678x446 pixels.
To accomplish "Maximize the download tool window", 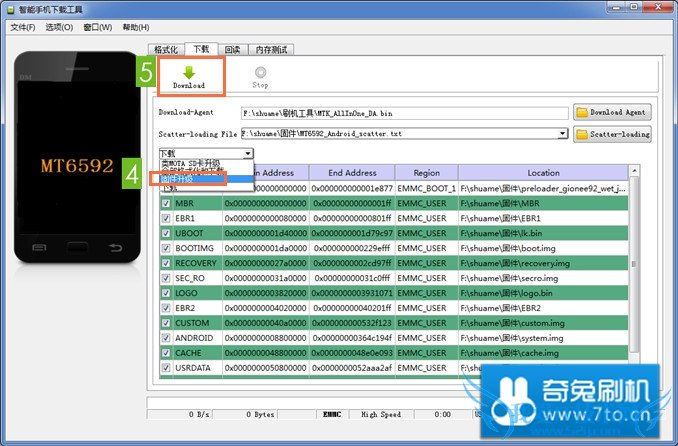I will 634,6.
